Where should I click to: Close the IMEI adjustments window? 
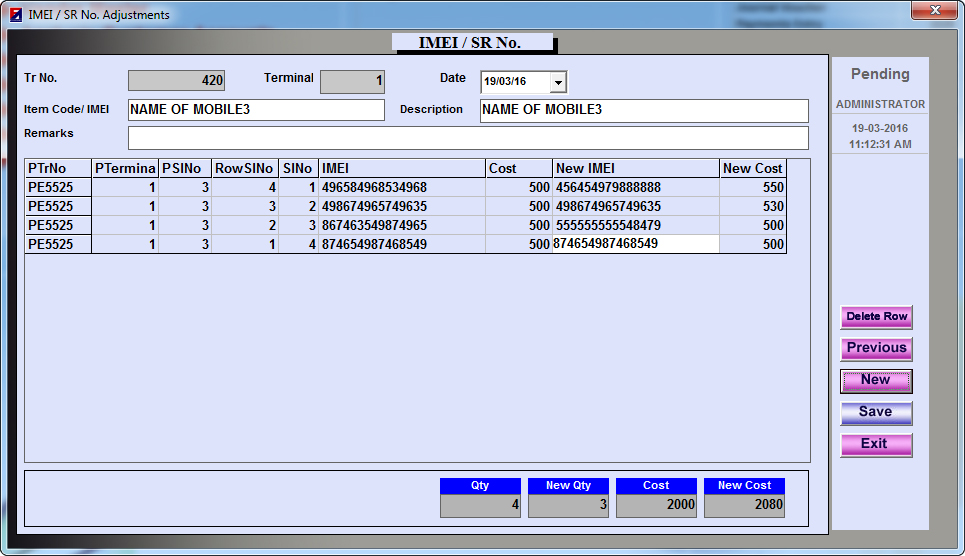pyautogui.click(x=935, y=10)
